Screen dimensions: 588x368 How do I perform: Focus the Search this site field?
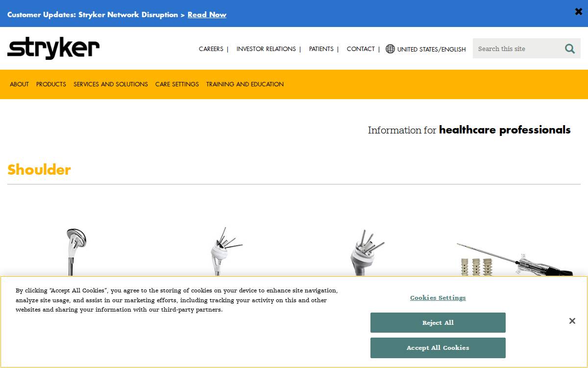pyautogui.click(x=517, y=49)
